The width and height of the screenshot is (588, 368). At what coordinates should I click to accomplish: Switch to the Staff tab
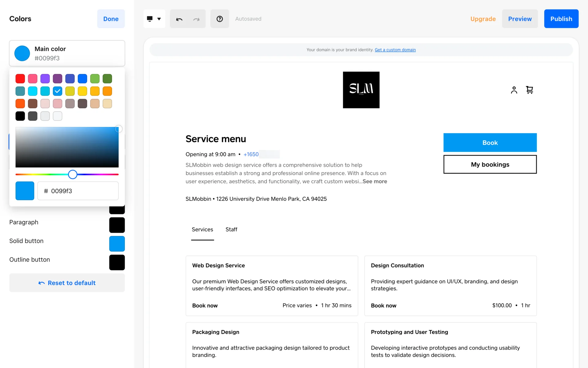click(x=231, y=229)
